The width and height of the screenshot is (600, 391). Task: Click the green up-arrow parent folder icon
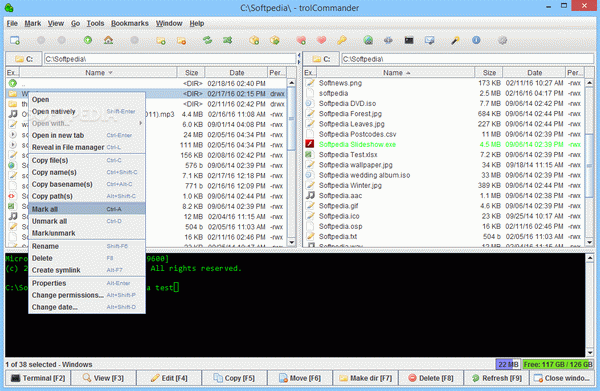pyautogui.click(x=88, y=40)
